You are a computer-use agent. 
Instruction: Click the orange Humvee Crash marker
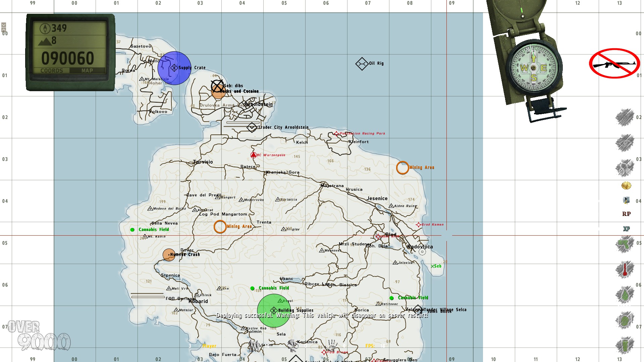click(169, 255)
